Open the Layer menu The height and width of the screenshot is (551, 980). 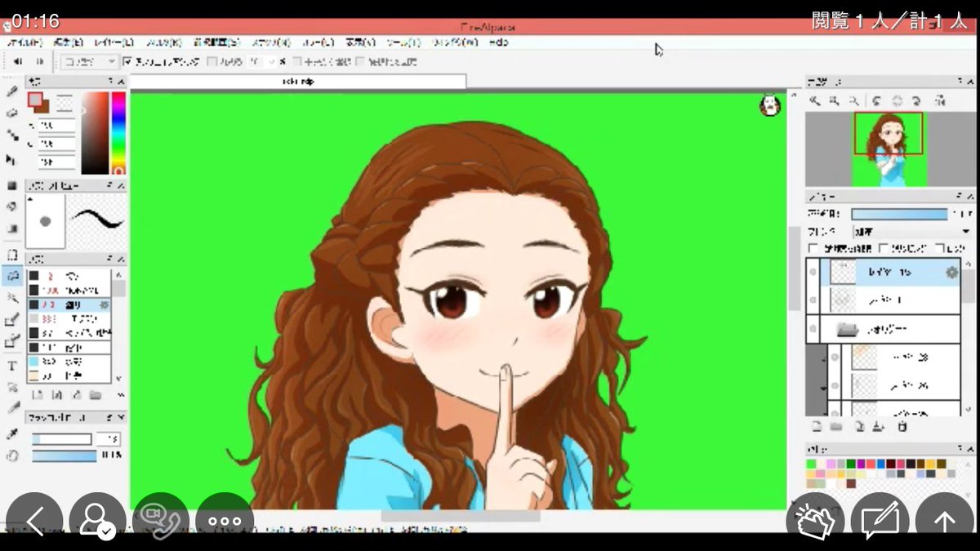click(x=114, y=42)
